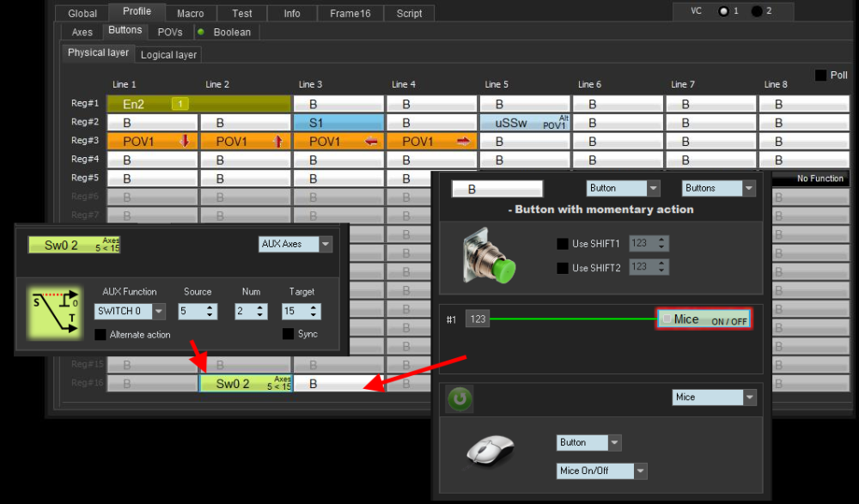
Task: Open the Buttons sub-tab
Action: tap(125, 30)
